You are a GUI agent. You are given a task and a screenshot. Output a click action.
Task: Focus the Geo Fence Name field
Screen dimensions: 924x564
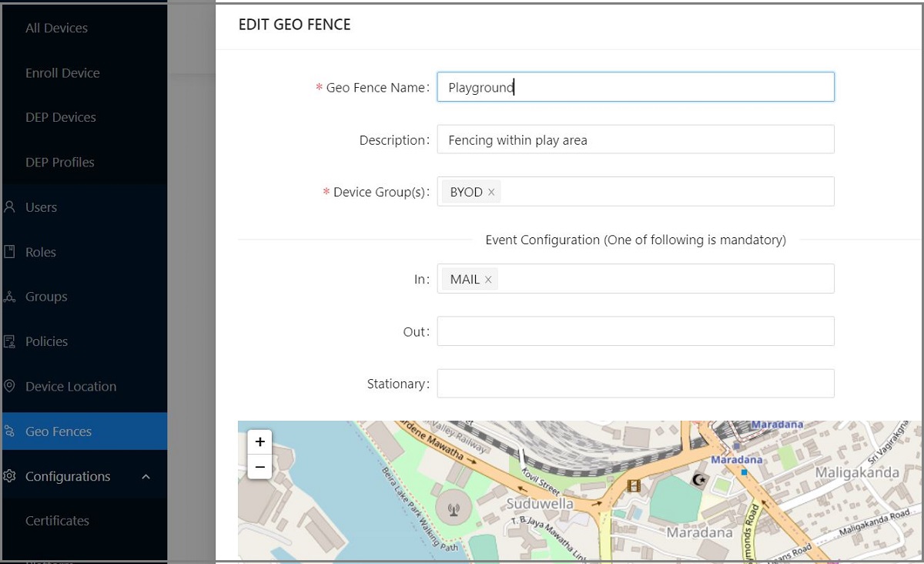(635, 87)
